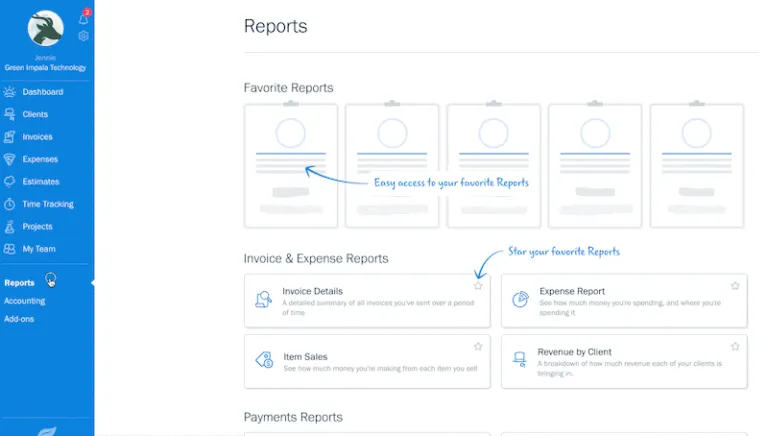Open the Item Sales report card
The image size is (768, 436).
366,361
